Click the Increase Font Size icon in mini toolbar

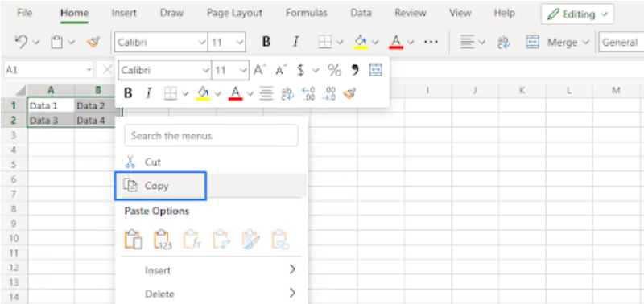[259, 70]
